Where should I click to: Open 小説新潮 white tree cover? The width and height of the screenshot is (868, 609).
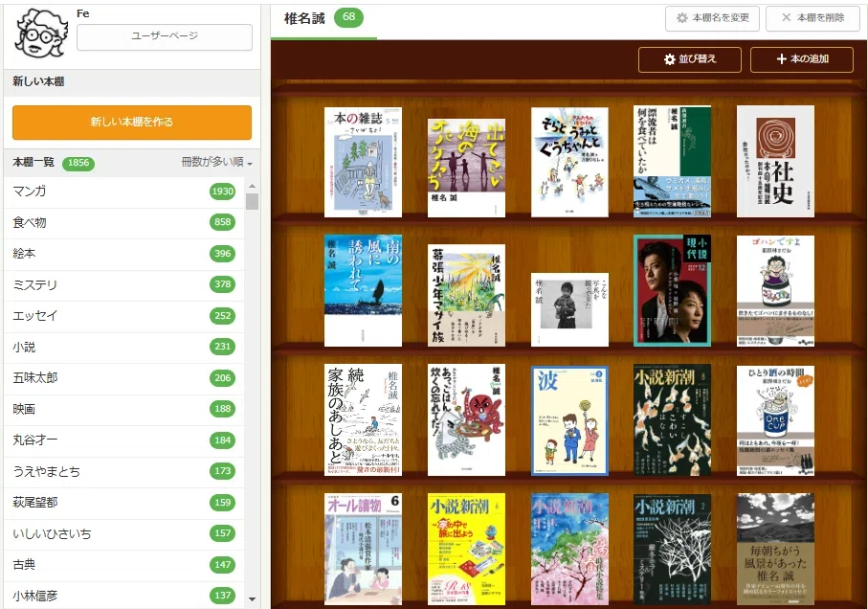pos(672,550)
